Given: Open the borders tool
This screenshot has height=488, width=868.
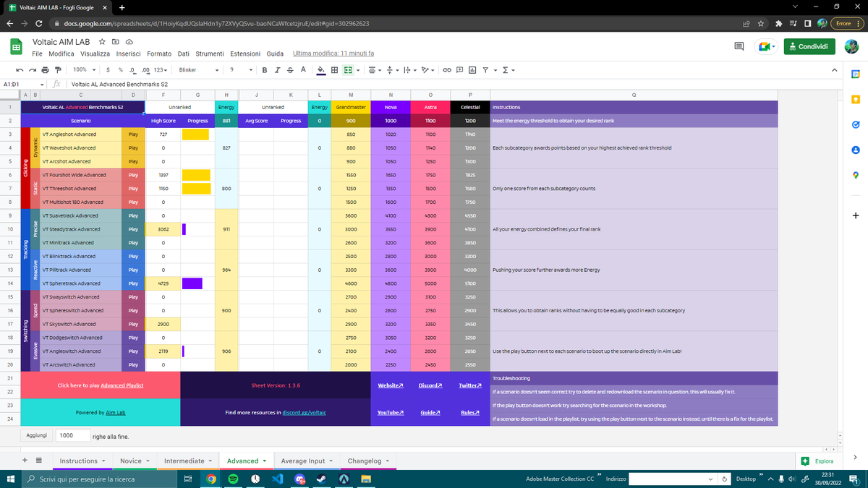Looking at the screenshot, I should tap(334, 69).
